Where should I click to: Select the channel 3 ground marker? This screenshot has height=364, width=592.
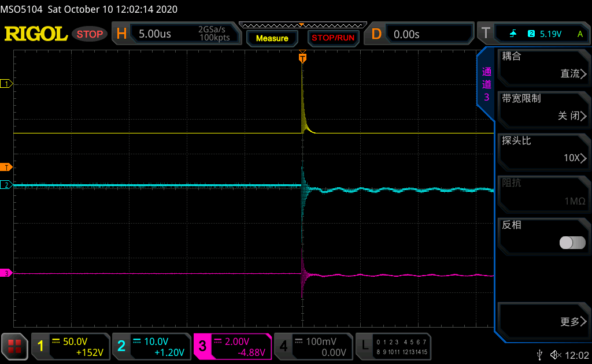7,273
